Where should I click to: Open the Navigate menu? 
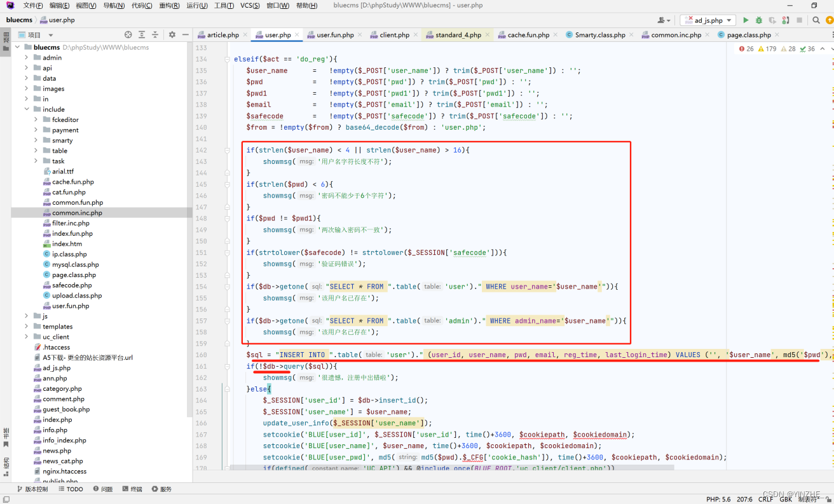(114, 6)
